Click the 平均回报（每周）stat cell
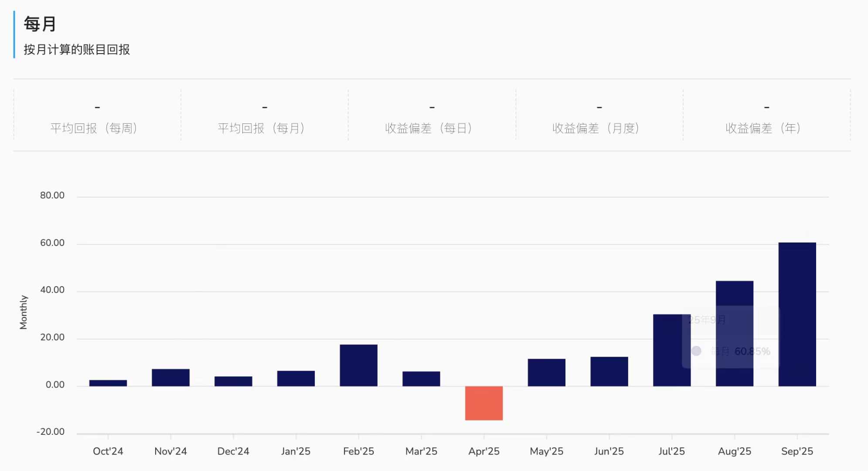The height and width of the screenshot is (471, 868). tap(97, 116)
